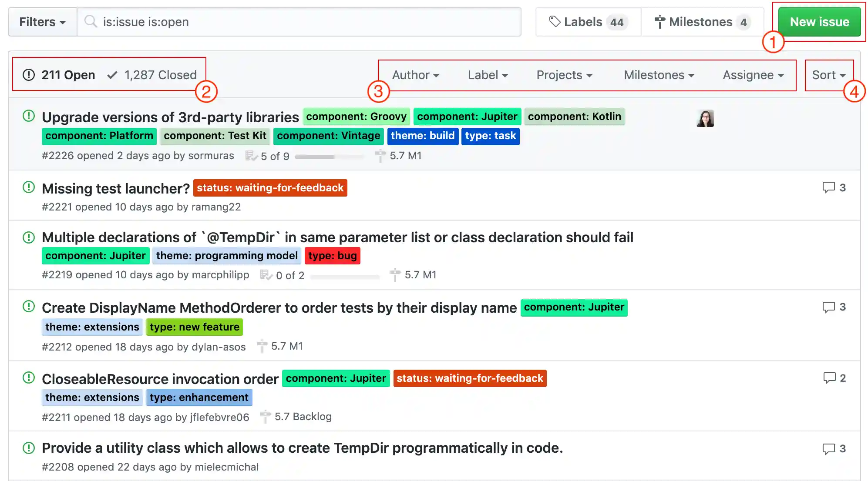Screen dimensions: 868x481
Task: Click the green New issue button
Action: pos(819,22)
